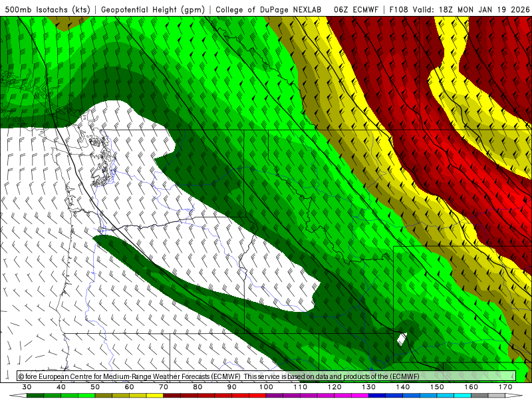Click the 'F108 Valid: 18Z MON JAN 19 2026' text

[460, 9]
